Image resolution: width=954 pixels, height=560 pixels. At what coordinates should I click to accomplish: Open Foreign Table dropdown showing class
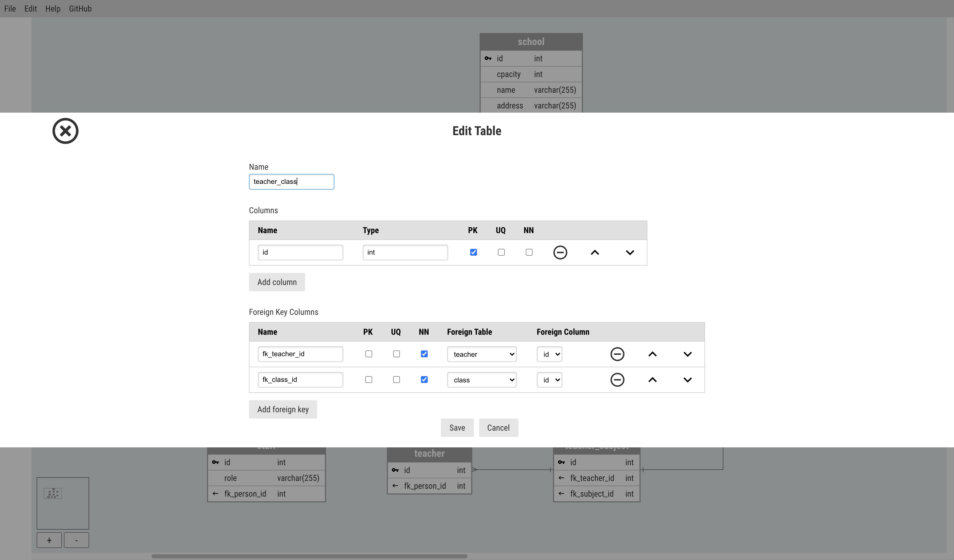(481, 380)
